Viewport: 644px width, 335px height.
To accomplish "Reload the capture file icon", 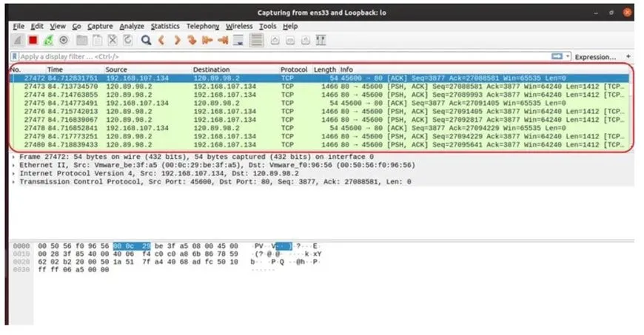I will [128, 40].
